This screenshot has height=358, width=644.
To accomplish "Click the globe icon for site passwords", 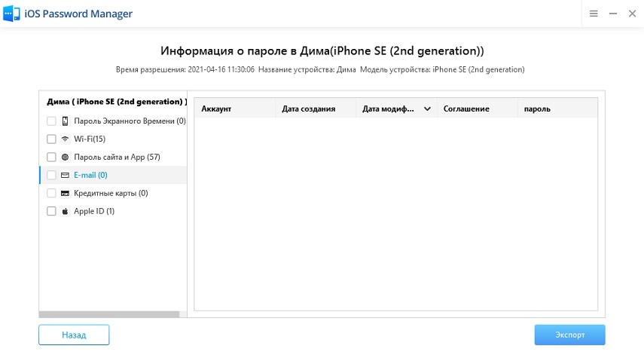I will [65, 157].
